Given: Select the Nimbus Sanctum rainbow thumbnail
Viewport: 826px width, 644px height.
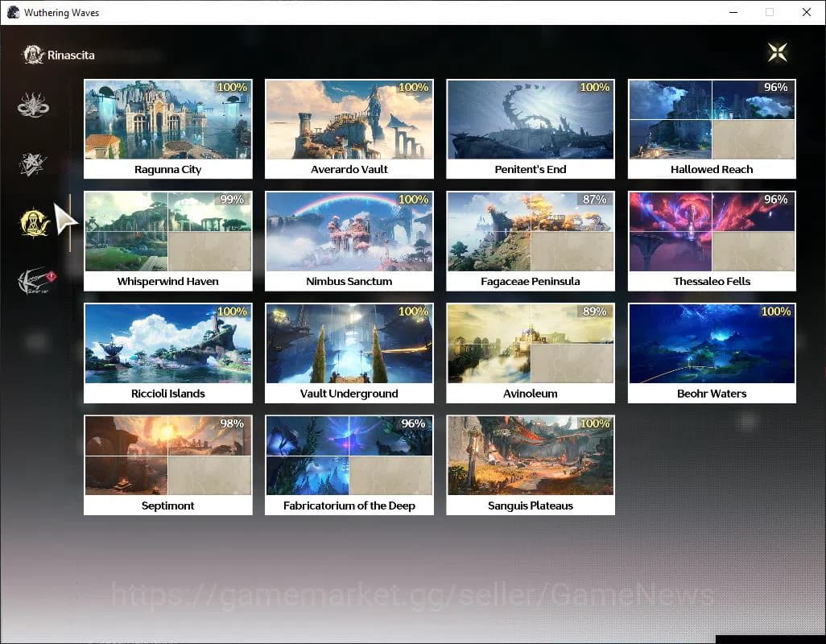Looking at the screenshot, I should click(349, 232).
